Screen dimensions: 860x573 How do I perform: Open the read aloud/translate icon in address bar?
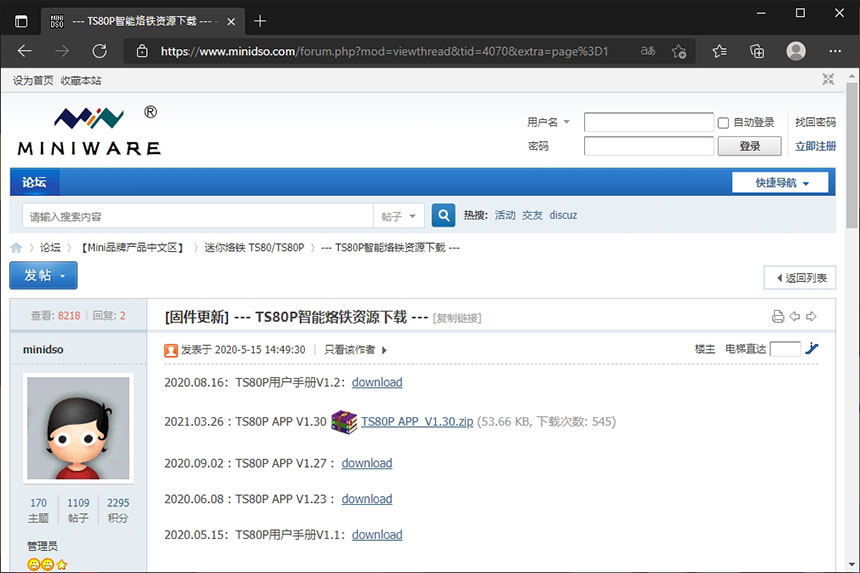pos(648,51)
